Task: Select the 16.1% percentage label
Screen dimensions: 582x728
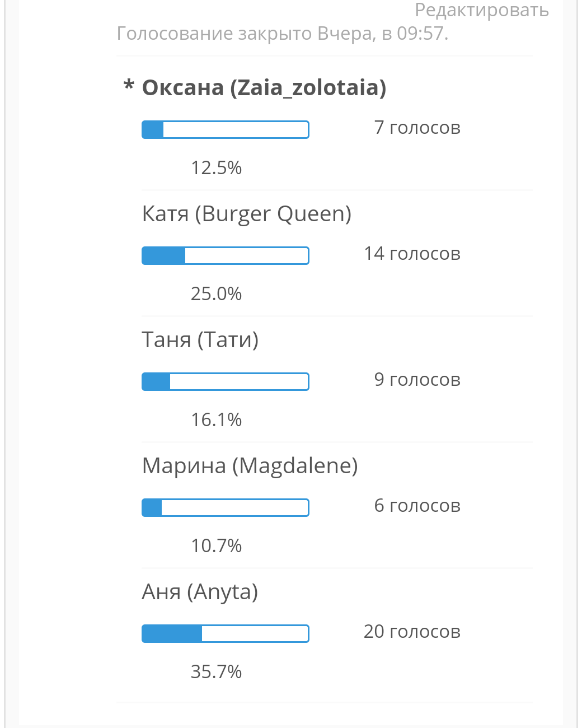Action: point(216,419)
